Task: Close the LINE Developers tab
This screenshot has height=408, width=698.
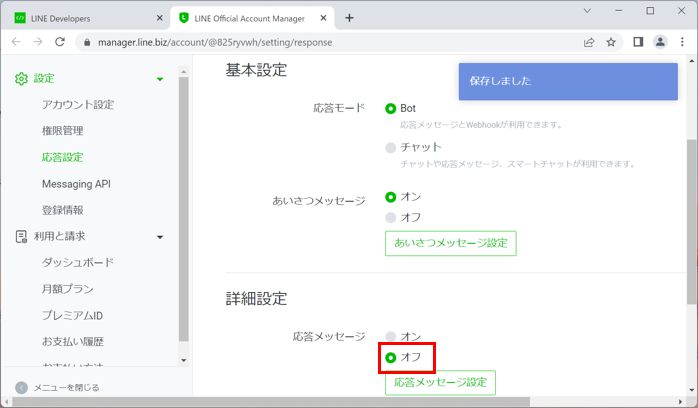Action: [x=160, y=18]
